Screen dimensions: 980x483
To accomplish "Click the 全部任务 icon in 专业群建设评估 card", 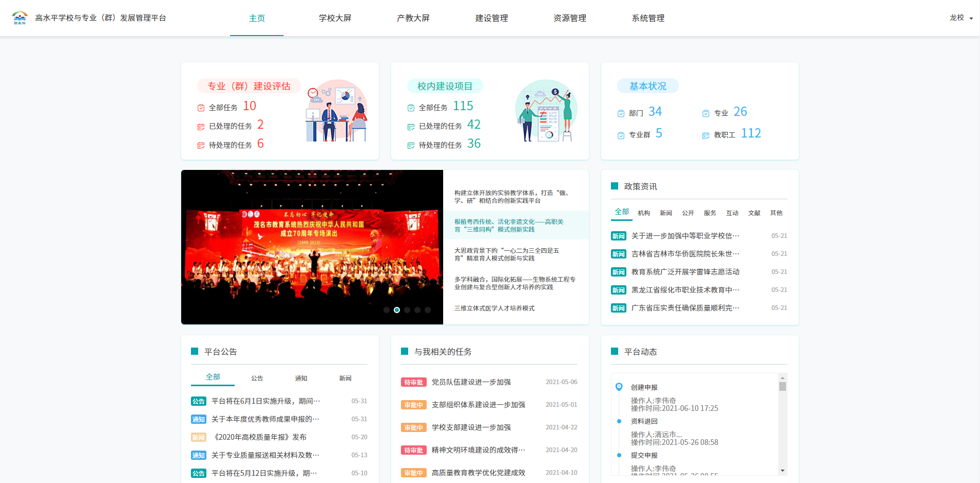I will [201, 108].
